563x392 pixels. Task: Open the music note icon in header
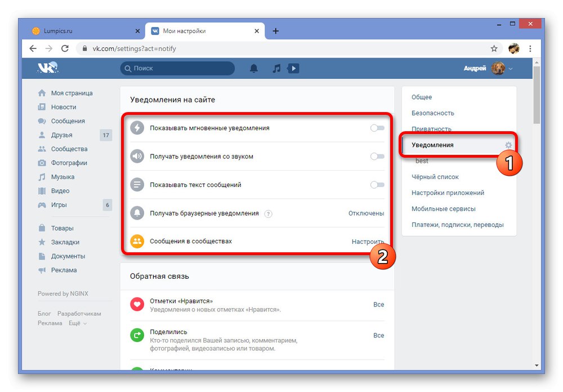click(276, 68)
